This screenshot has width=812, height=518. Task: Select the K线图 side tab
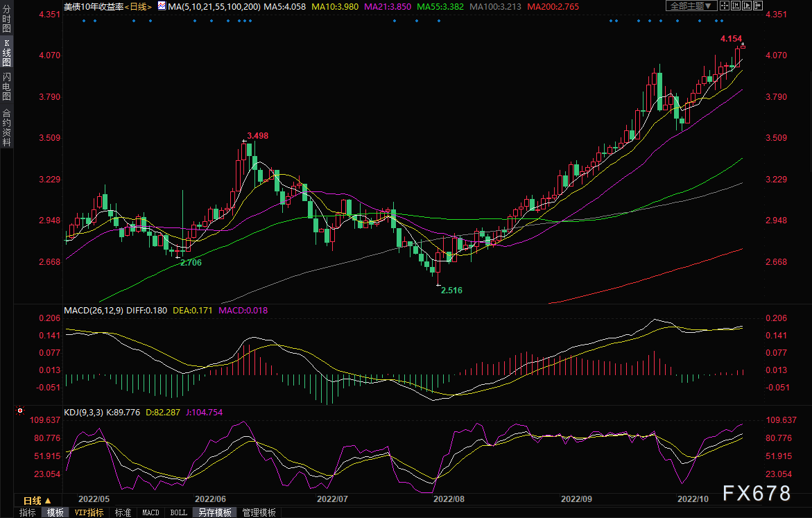6,54
